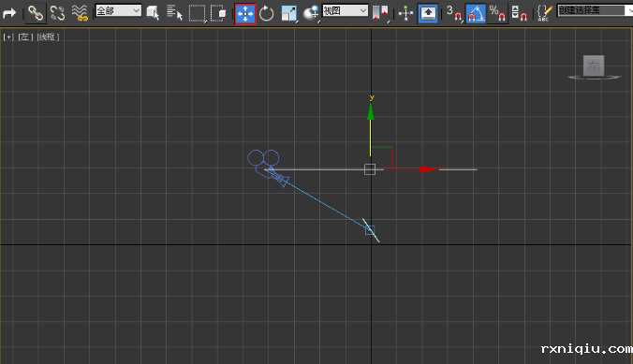
Task: Choose the Select Object tool
Action: tap(153, 13)
